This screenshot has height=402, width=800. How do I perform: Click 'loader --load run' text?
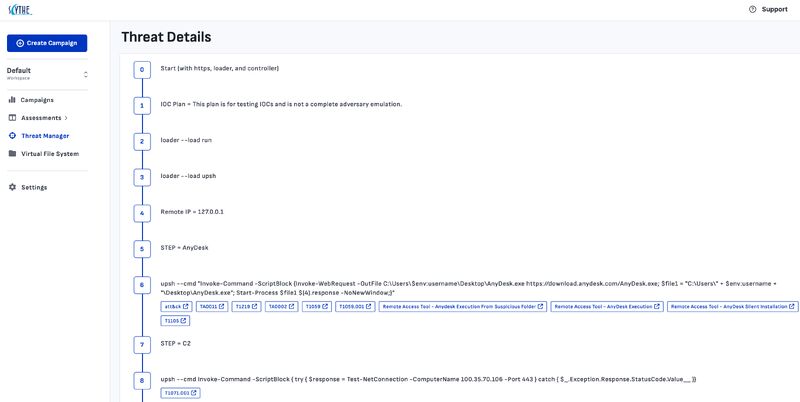click(x=186, y=140)
